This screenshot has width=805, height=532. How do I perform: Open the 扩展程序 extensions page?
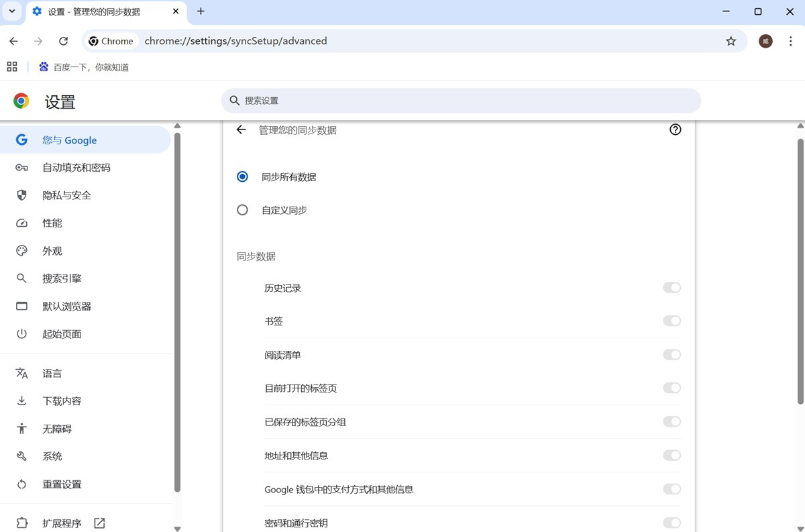pos(62,523)
